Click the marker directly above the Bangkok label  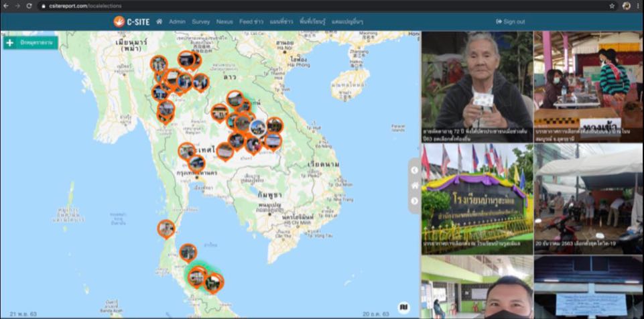click(196, 163)
